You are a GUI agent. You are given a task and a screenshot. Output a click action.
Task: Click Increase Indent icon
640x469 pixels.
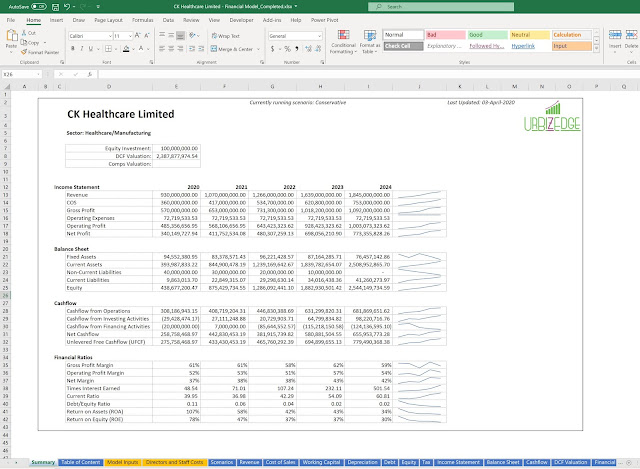pyautogui.click(x=201, y=49)
